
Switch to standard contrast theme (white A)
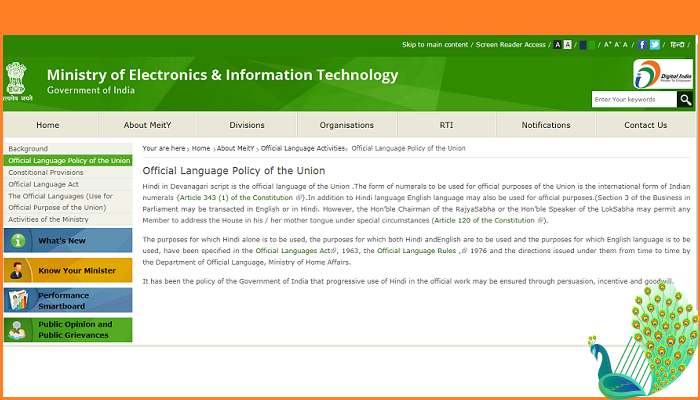tap(567, 45)
